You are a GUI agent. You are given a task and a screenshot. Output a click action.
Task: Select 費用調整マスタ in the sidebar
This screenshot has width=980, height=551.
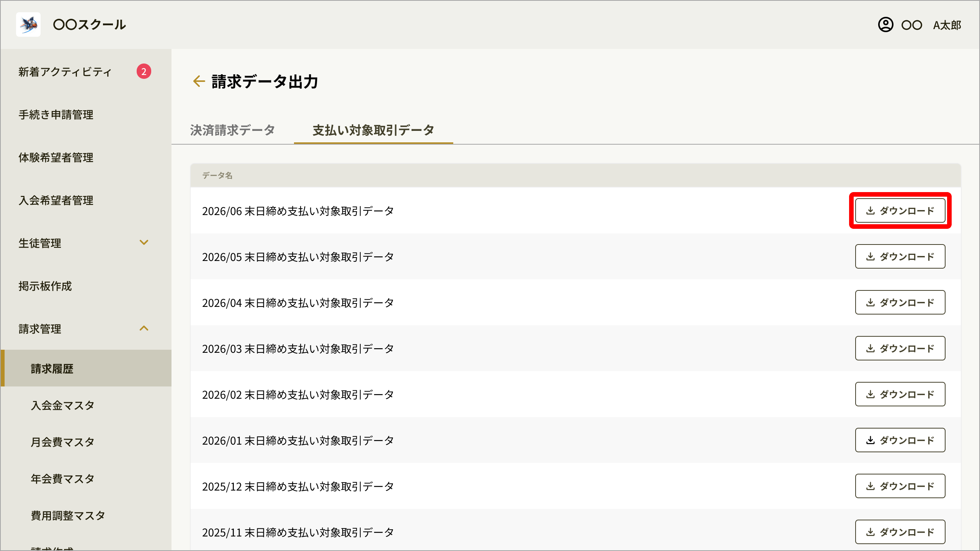(68, 515)
